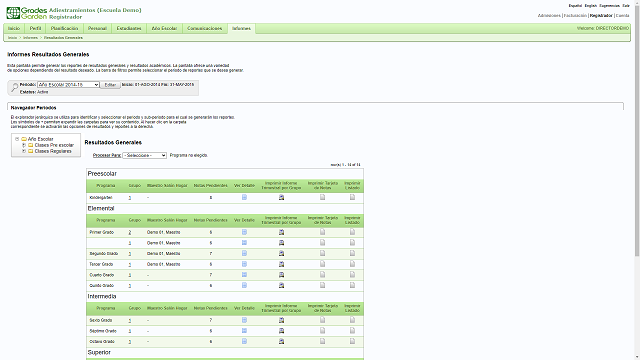View detail for Cuarto Grado

click(244, 275)
